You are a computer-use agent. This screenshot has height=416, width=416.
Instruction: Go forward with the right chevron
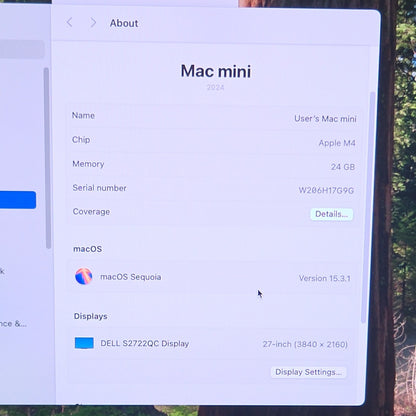(x=93, y=23)
